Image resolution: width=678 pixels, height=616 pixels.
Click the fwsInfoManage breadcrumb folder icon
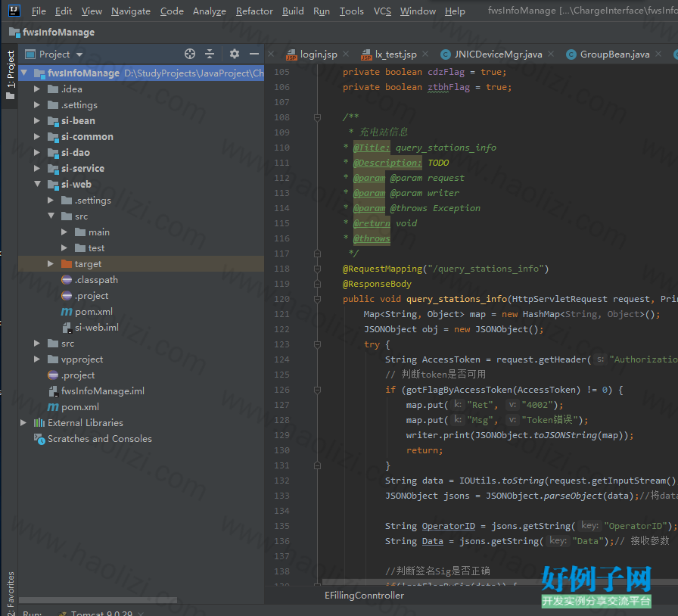14,32
